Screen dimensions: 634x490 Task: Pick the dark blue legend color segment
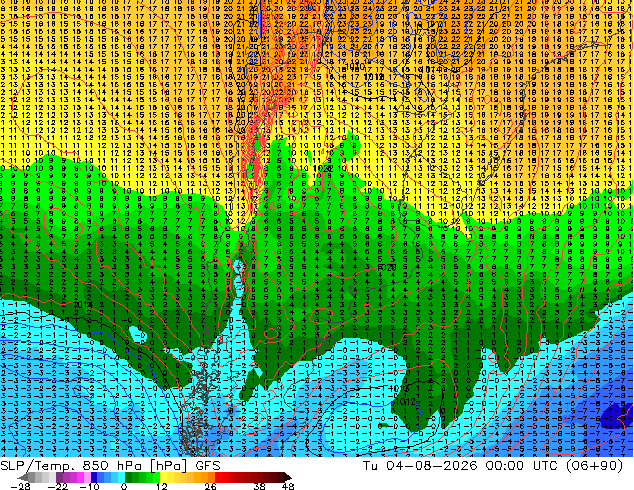94,477
